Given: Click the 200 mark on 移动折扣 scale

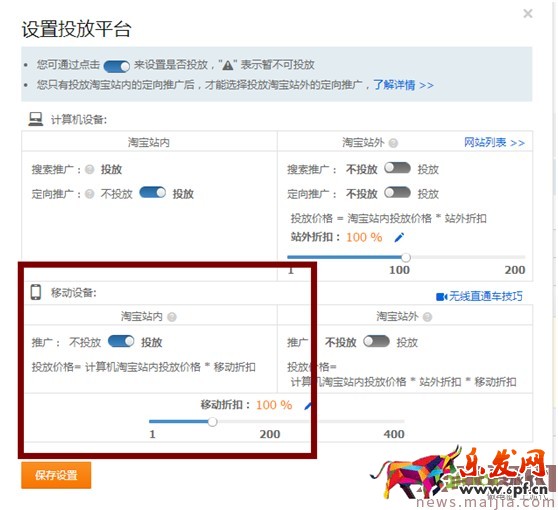Looking at the screenshot, I should [270, 434].
